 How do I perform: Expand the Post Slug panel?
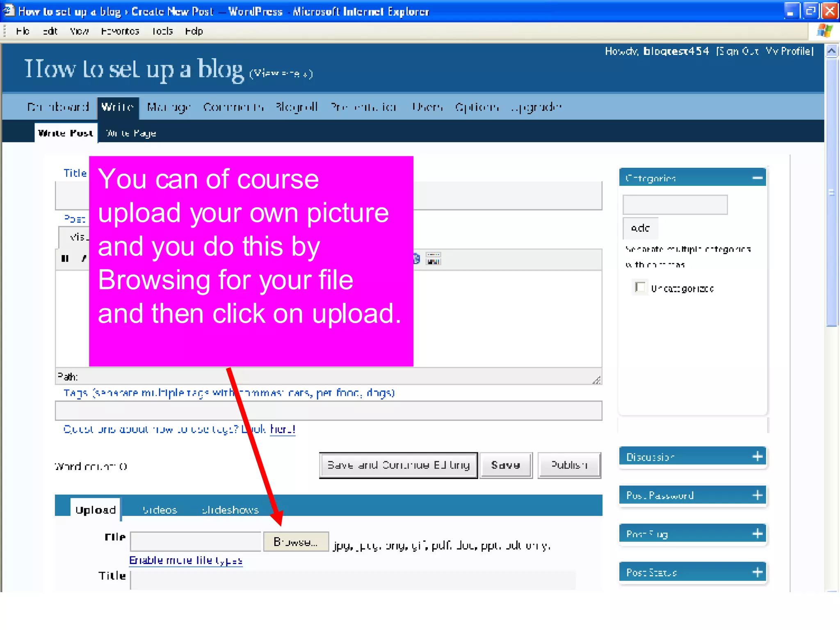pos(758,534)
